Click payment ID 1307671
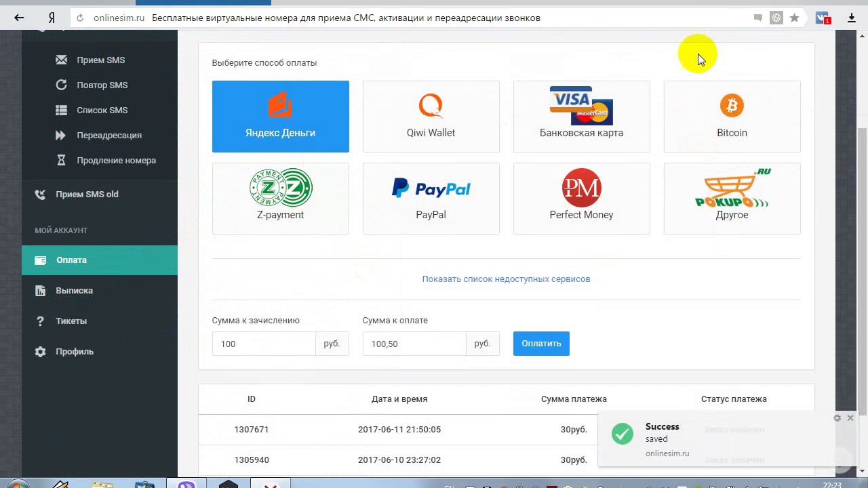The width and height of the screenshot is (868, 488). (x=252, y=429)
